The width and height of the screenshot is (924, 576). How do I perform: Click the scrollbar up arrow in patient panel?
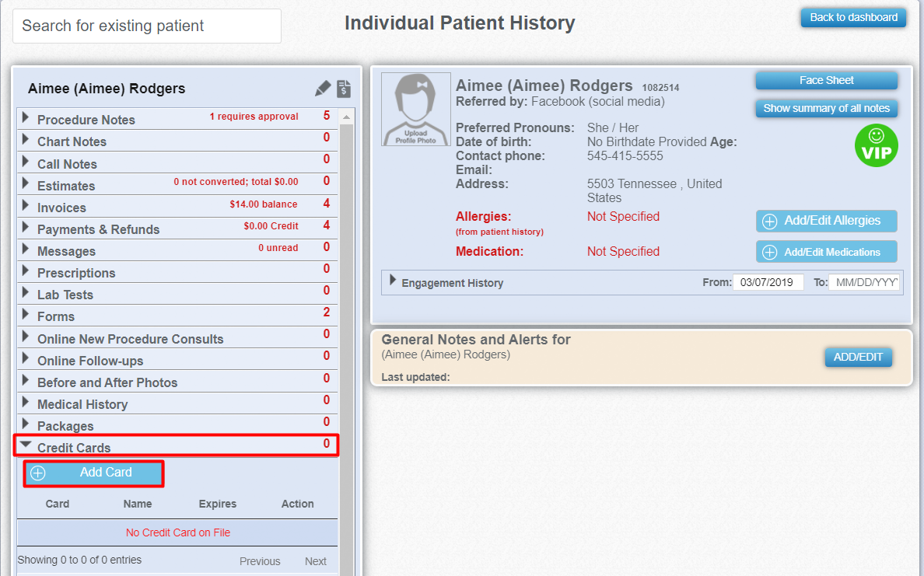pos(347,117)
